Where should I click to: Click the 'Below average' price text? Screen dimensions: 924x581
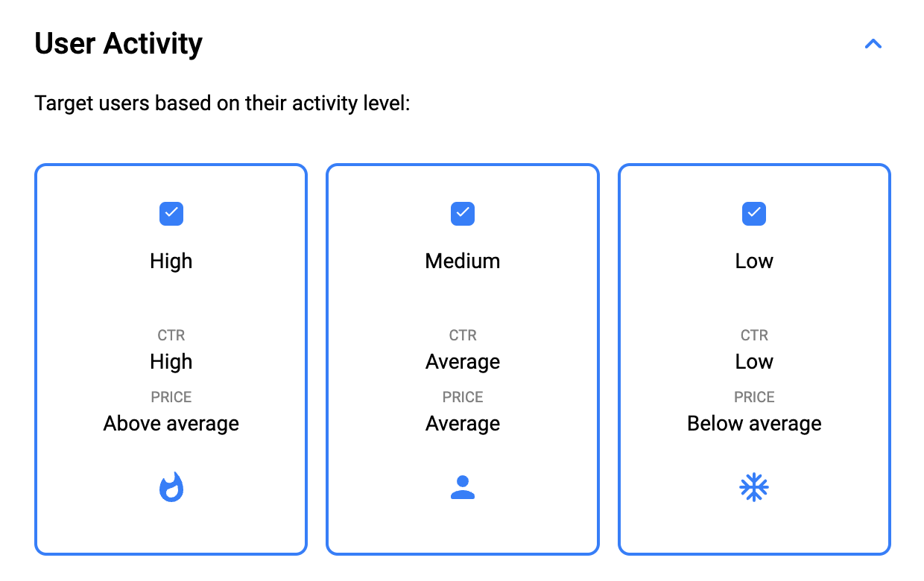click(x=754, y=424)
